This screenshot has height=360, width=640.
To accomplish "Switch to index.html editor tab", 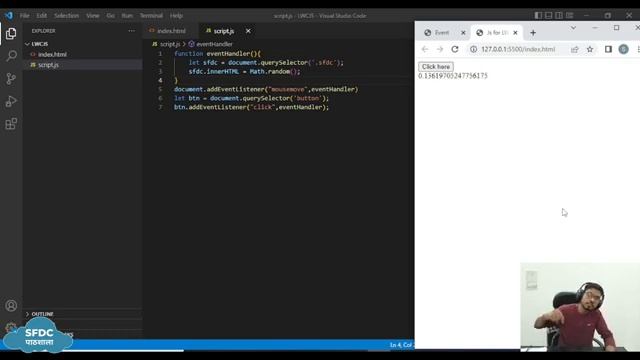I will (x=171, y=31).
